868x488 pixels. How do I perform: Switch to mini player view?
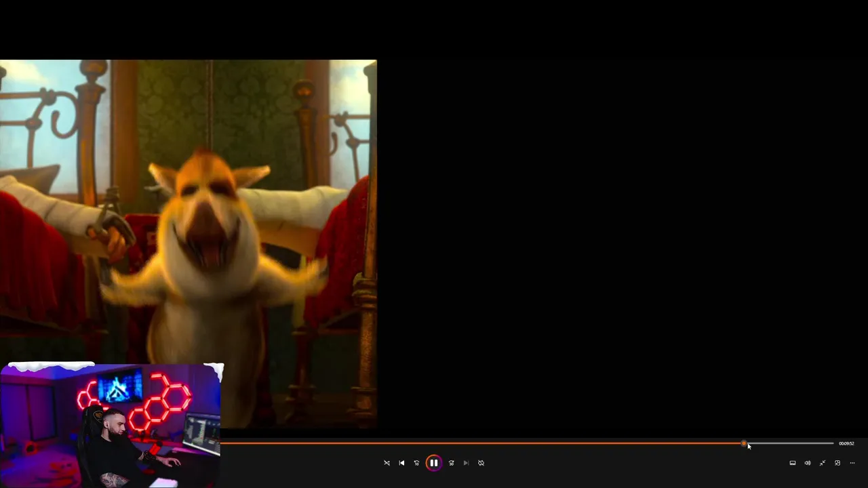coord(837,463)
